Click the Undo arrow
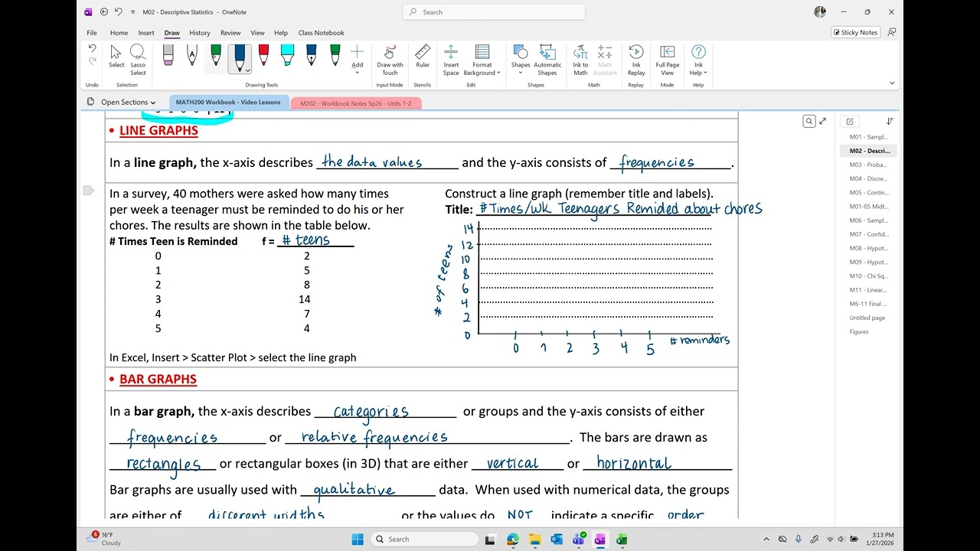The width and height of the screenshot is (980, 551). (93, 49)
